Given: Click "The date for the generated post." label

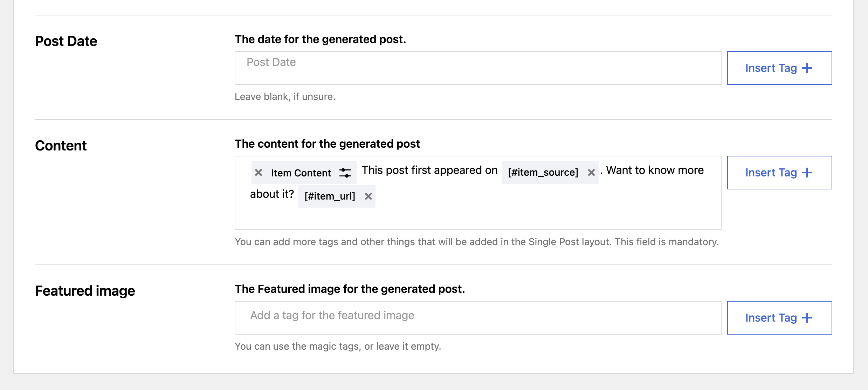Looking at the screenshot, I should 320,39.
